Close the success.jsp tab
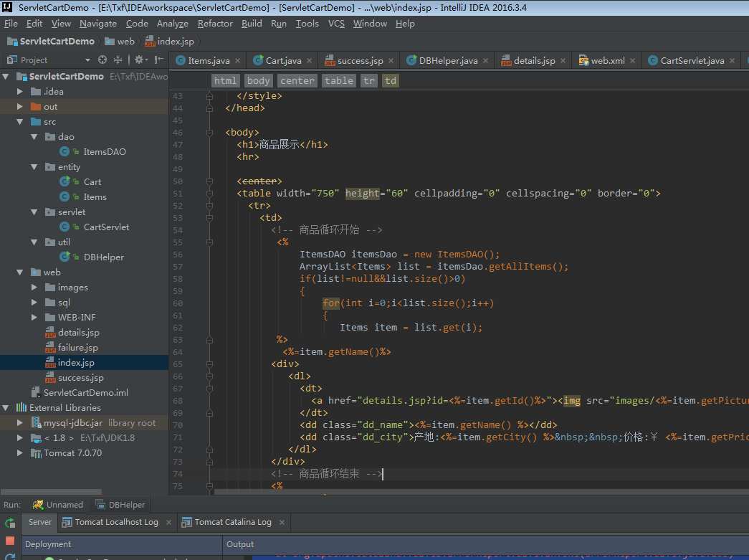Image resolution: width=749 pixels, height=560 pixels. (x=391, y=61)
